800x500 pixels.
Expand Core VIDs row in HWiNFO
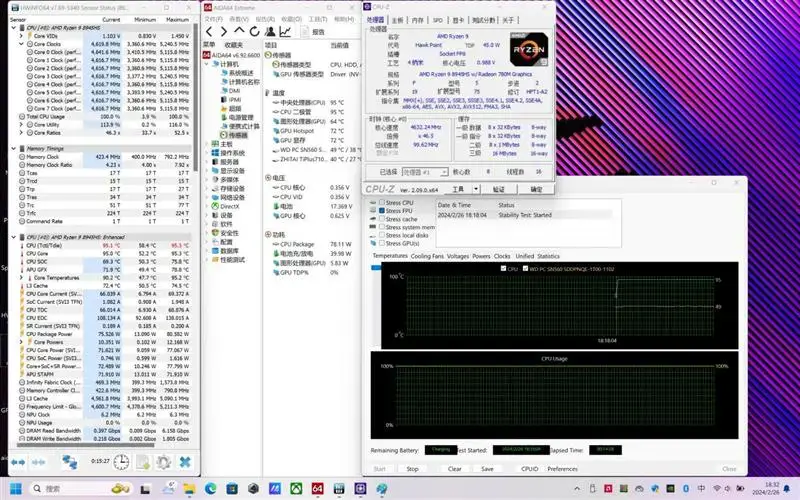coord(21,36)
